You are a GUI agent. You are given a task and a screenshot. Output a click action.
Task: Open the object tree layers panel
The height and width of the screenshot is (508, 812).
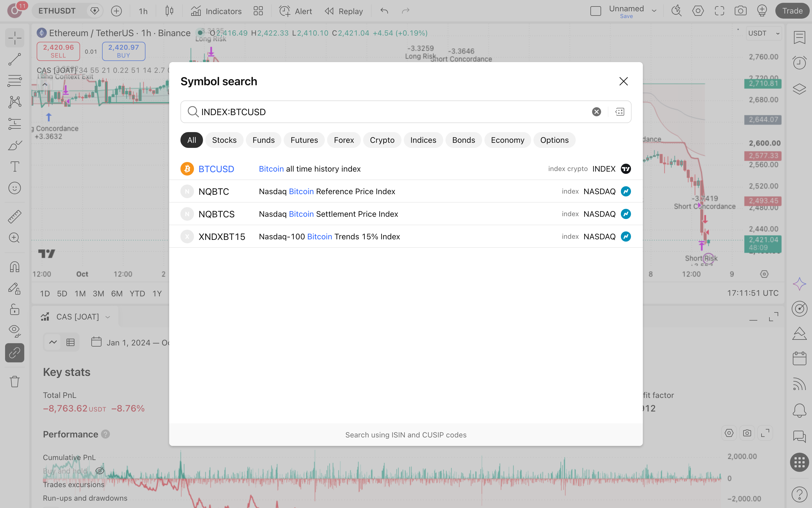point(799,89)
